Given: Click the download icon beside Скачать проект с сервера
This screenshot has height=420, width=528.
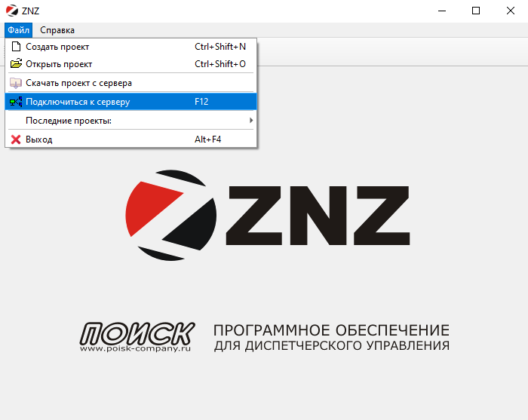Looking at the screenshot, I should [x=16, y=83].
